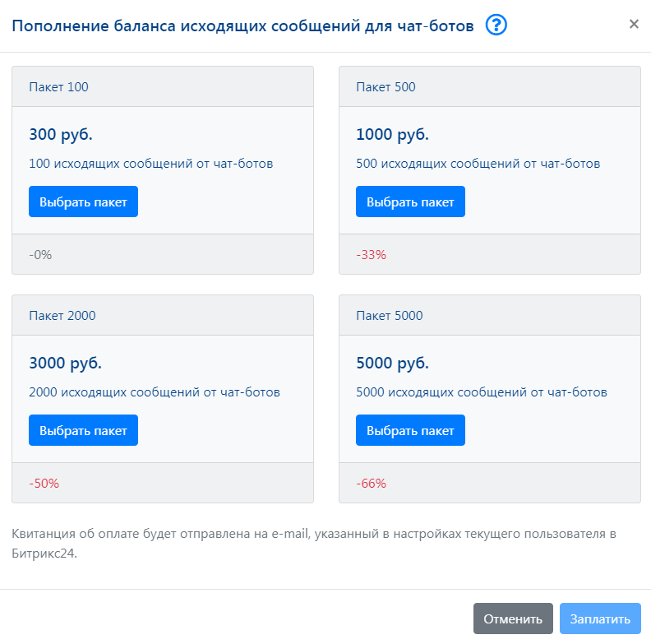Click the 3000 руб. price text
651x644 pixels.
pyautogui.click(x=65, y=364)
